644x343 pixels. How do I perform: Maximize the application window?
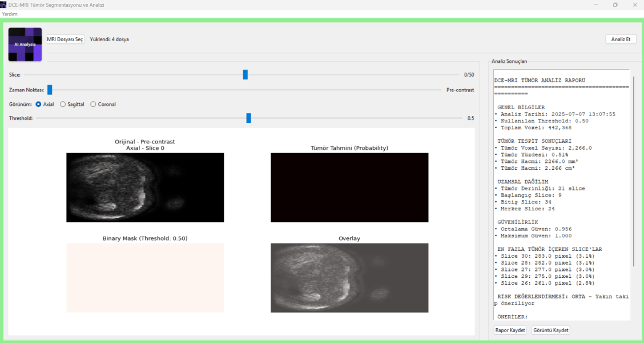(615, 5)
